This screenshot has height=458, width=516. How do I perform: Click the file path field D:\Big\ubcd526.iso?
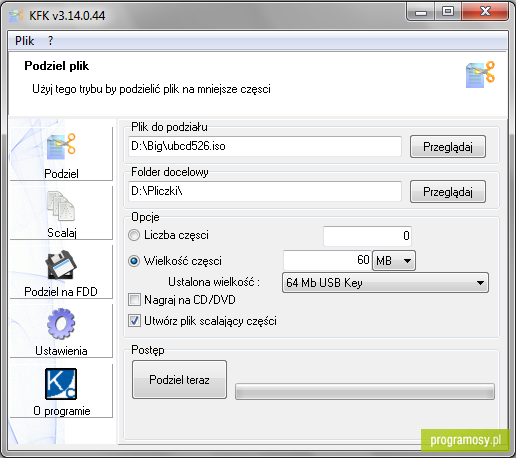265,146
